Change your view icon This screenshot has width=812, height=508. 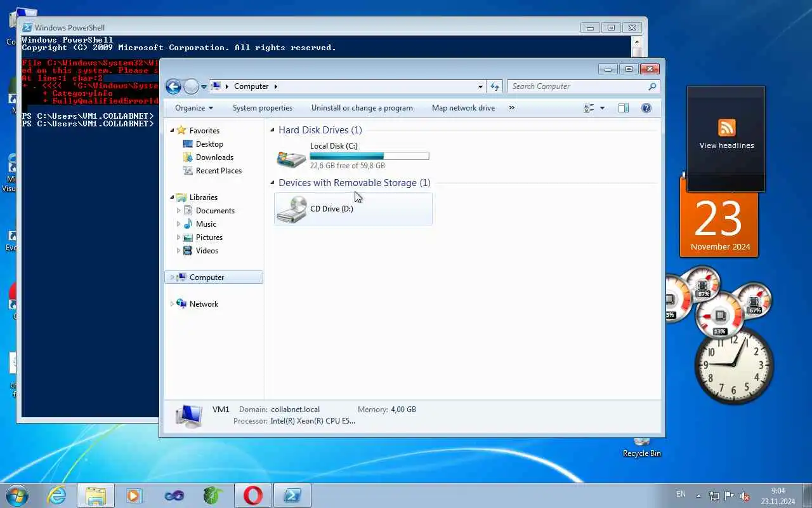coord(589,108)
